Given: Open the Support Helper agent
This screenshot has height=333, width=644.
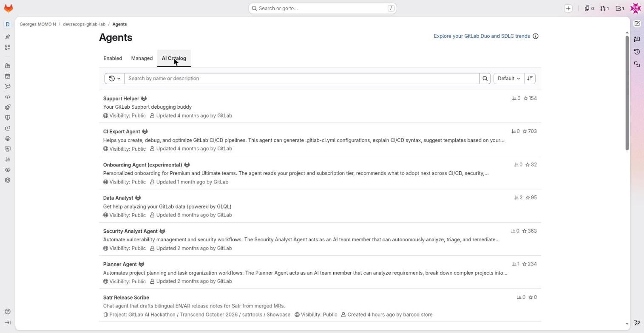Looking at the screenshot, I should (x=121, y=99).
